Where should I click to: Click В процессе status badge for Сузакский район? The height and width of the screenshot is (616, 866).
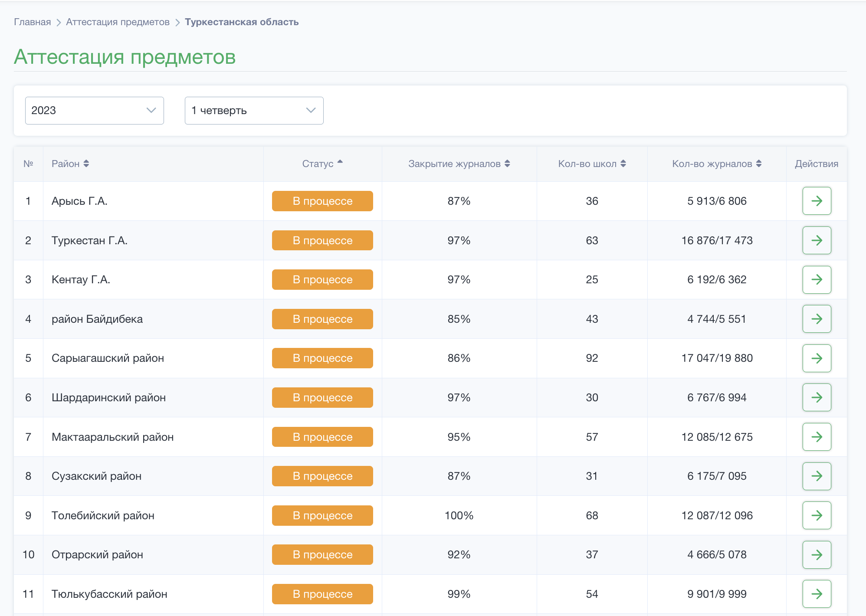322,476
